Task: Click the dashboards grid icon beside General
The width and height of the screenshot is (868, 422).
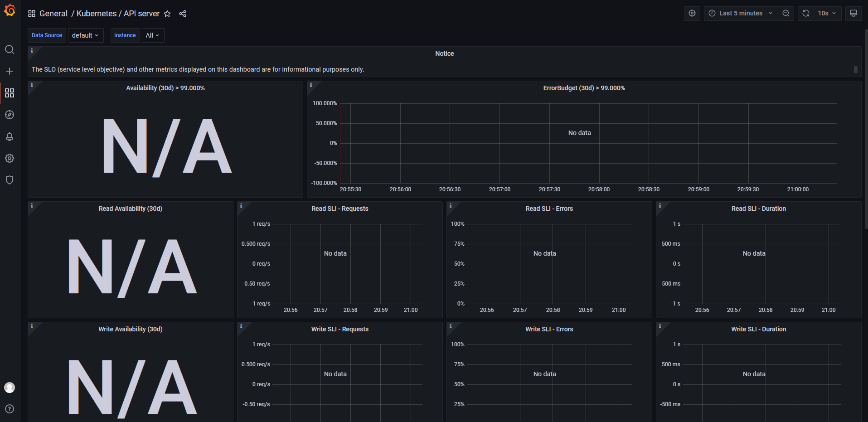Action: tap(32, 14)
